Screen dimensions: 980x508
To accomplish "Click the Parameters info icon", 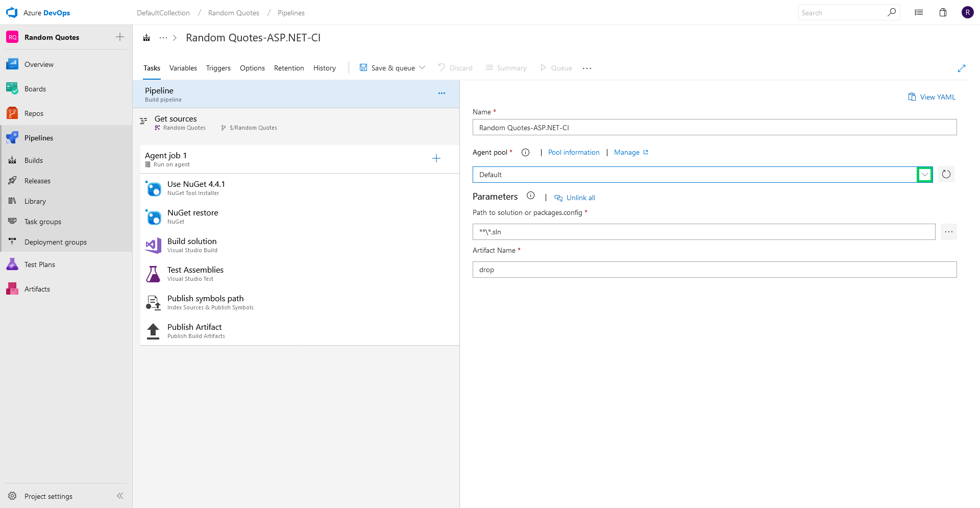I will tap(531, 196).
